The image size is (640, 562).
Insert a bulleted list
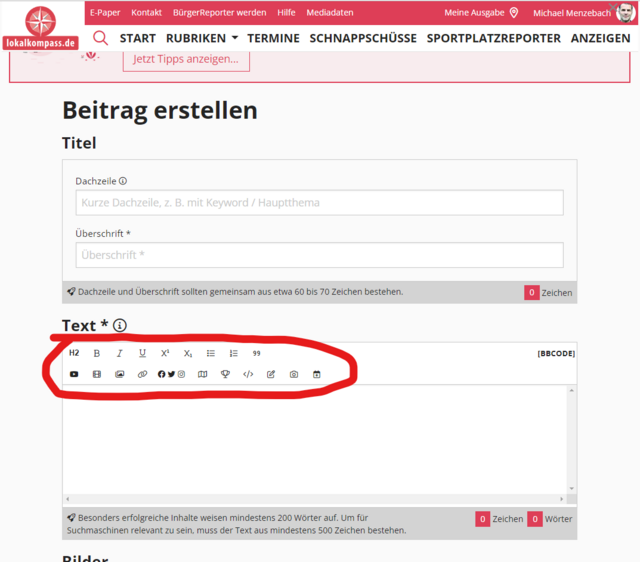[x=211, y=353]
